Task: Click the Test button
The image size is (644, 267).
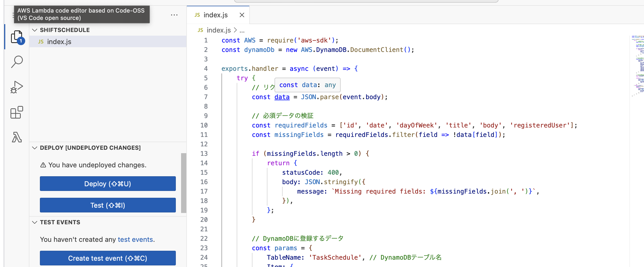Action: (108, 205)
